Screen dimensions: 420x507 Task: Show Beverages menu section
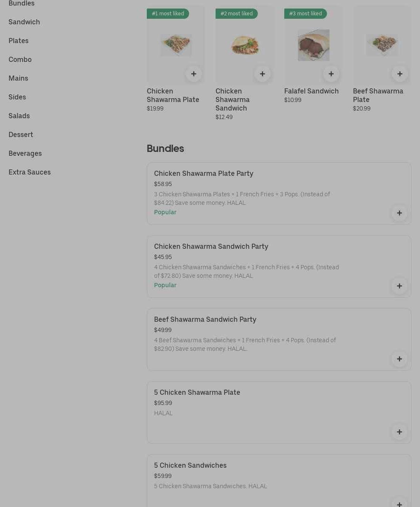coord(25,153)
